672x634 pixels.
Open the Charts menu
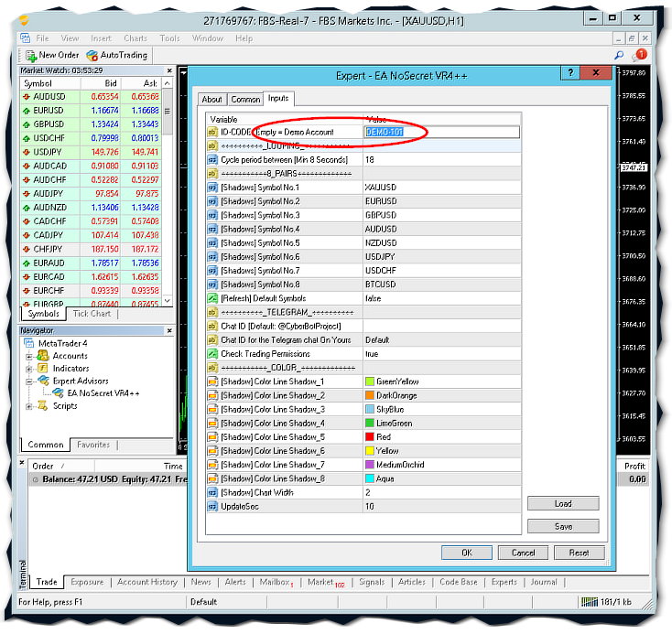click(x=135, y=38)
